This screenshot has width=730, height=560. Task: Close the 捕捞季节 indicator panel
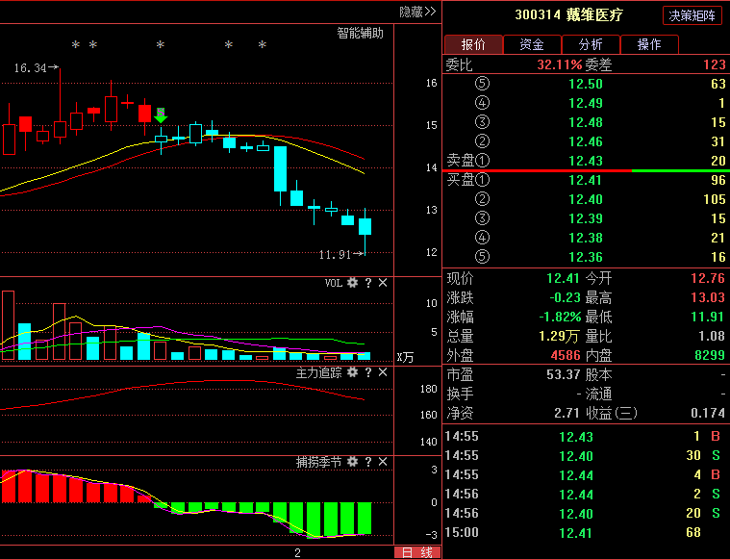[x=383, y=463]
